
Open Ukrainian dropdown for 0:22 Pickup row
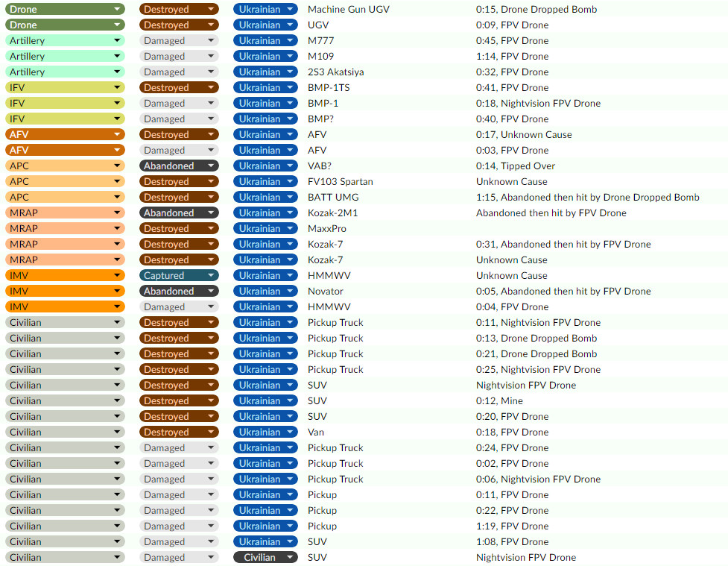265,510
